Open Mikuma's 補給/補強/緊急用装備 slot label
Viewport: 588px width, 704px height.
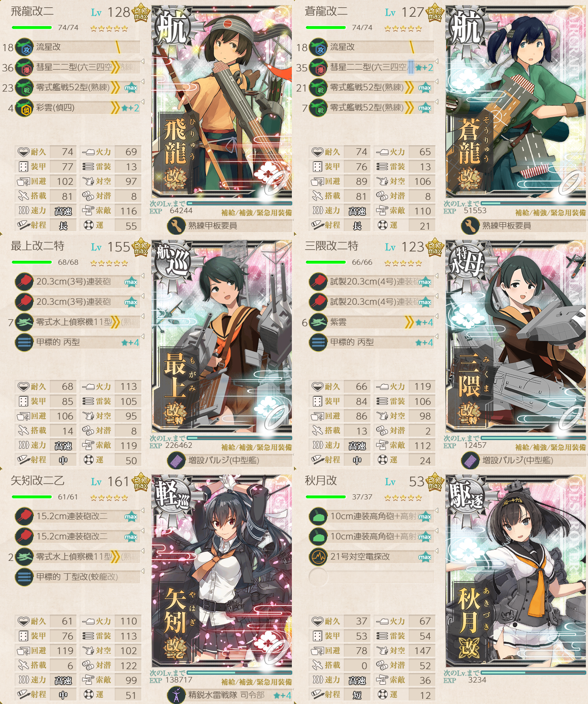tap(551, 447)
